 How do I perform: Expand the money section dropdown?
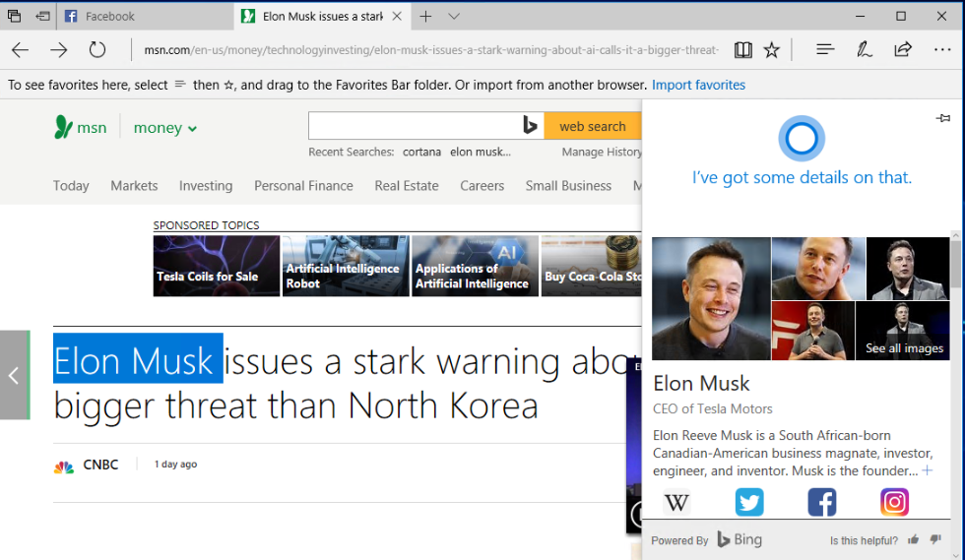[165, 128]
